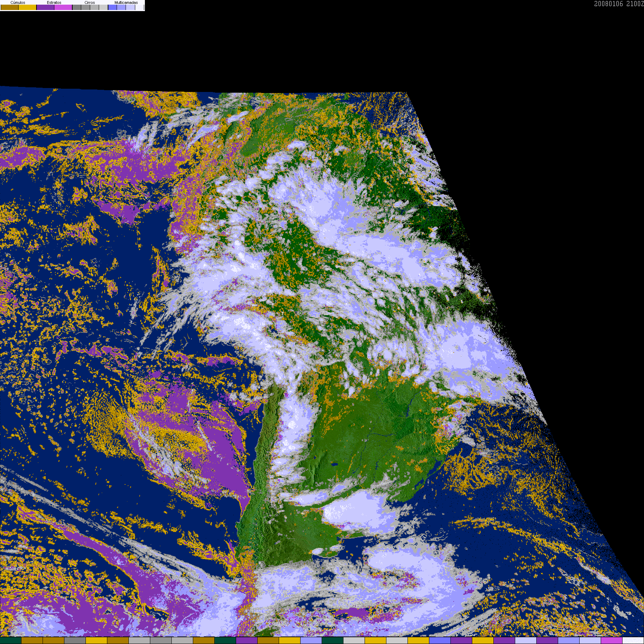
Task: Click the Cúmulos legend label
Action: [18, 3]
